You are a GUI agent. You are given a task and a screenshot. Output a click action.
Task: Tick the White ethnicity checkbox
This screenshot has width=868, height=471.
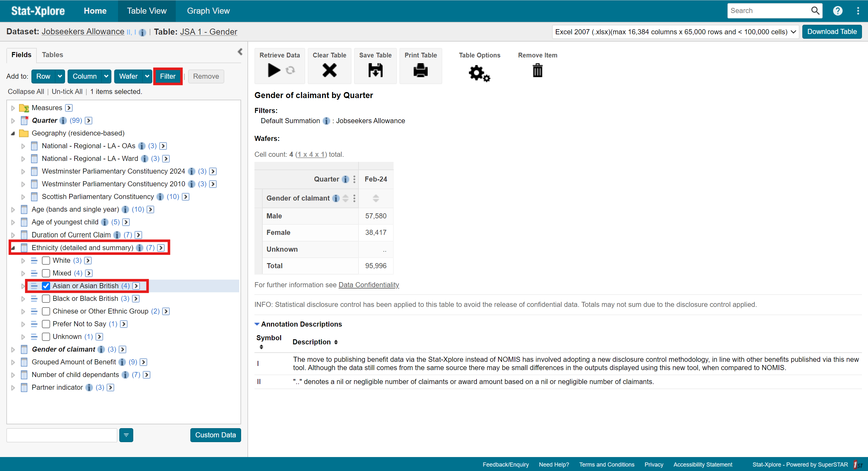pyautogui.click(x=46, y=261)
